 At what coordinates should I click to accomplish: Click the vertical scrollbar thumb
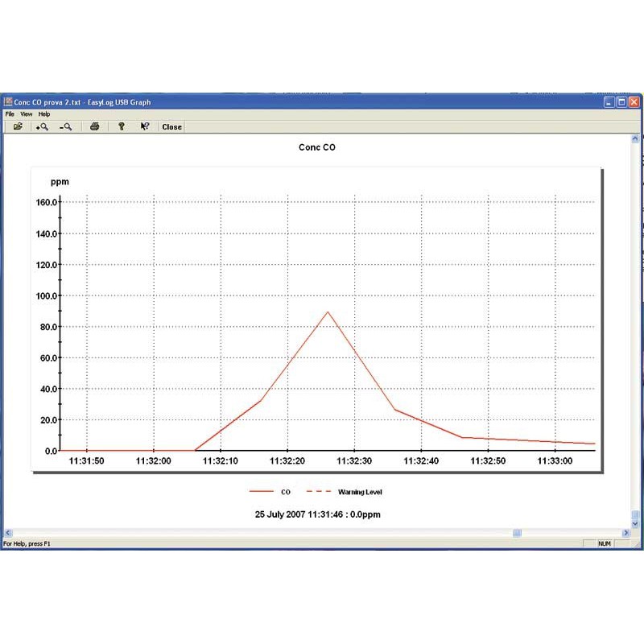point(635,515)
